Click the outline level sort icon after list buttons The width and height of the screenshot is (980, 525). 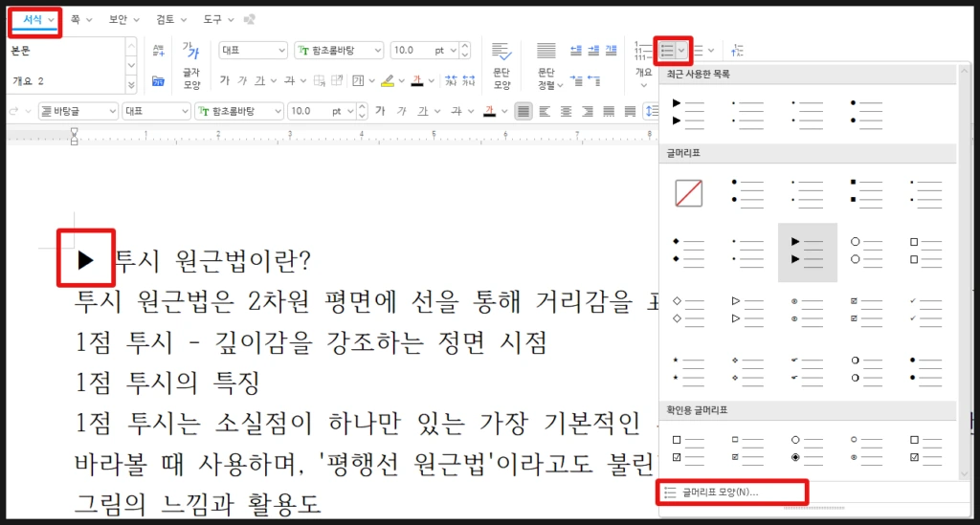738,51
